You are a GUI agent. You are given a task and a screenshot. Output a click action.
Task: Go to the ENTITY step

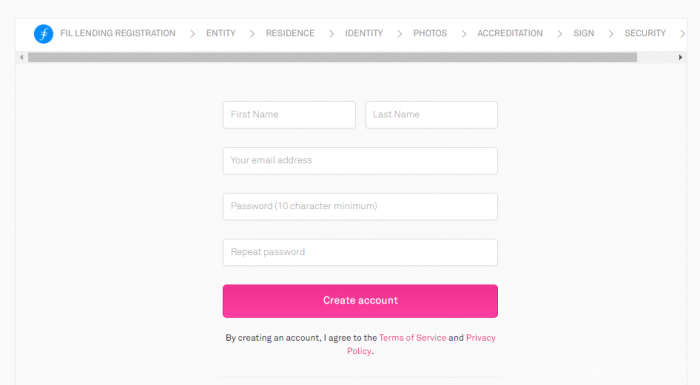pos(221,33)
